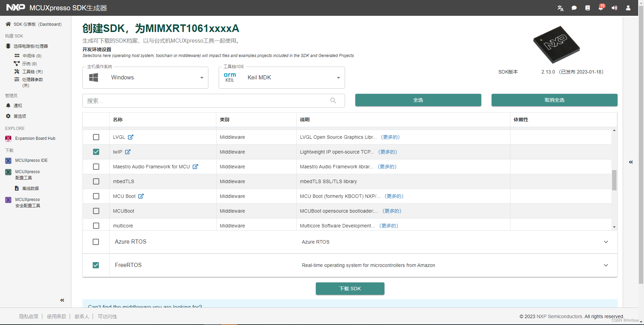Click the SDK Dashboard home icon

pyautogui.click(x=8, y=24)
